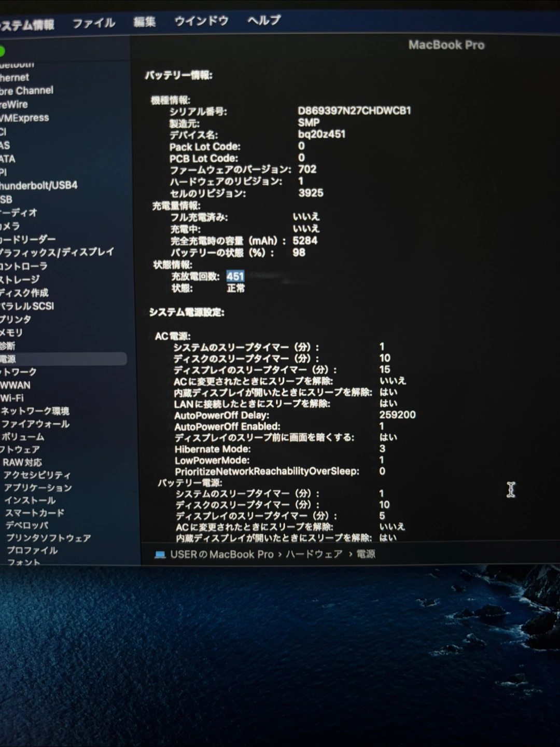
Task: Open the ヘルプ menu
Action: click(263, 20)
